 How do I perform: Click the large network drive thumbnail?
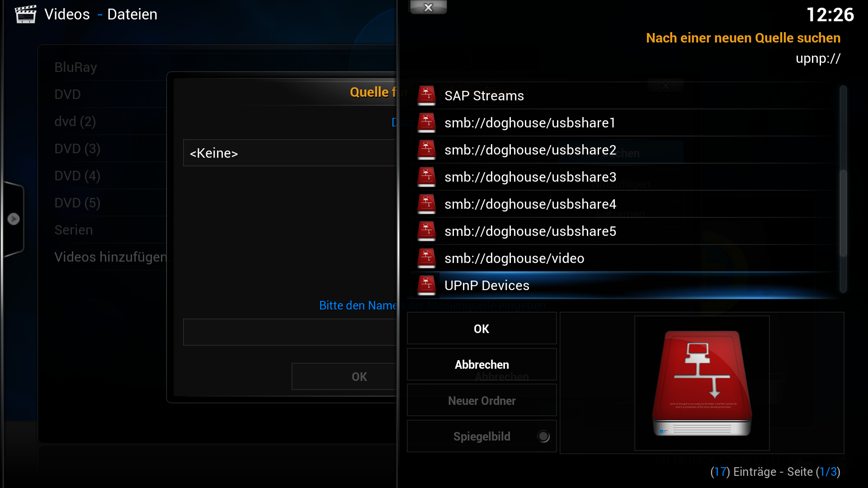pyautogui.click(x=702, y=383)
